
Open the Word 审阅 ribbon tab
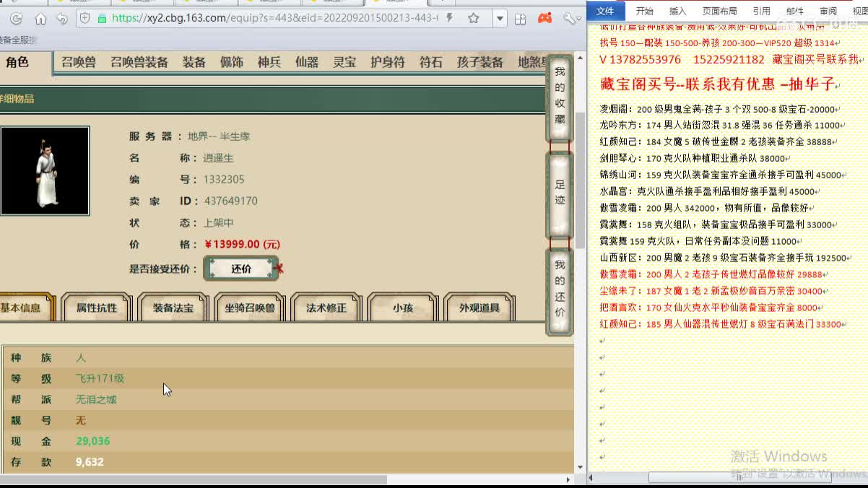[x=828, y=11]
